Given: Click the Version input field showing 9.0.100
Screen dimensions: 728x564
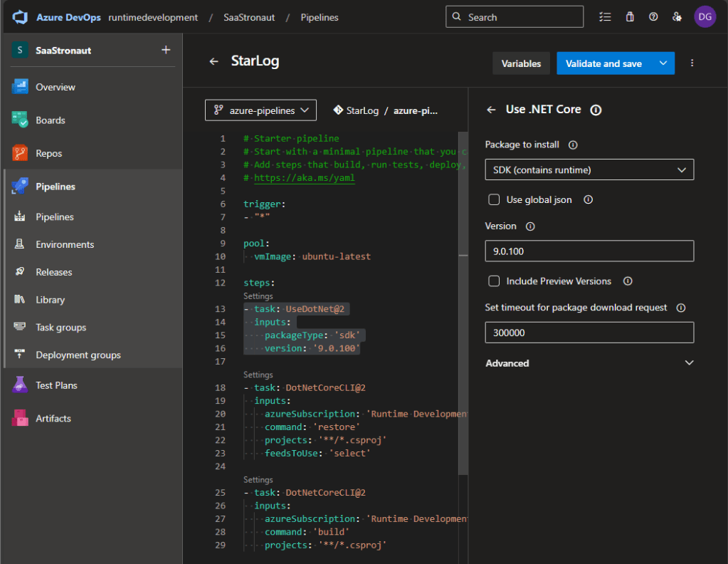Looking at the screenshot, I should (589, 251).
